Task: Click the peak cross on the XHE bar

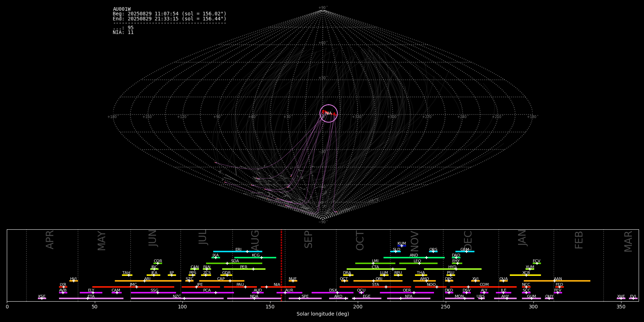Action: (621, 298)
